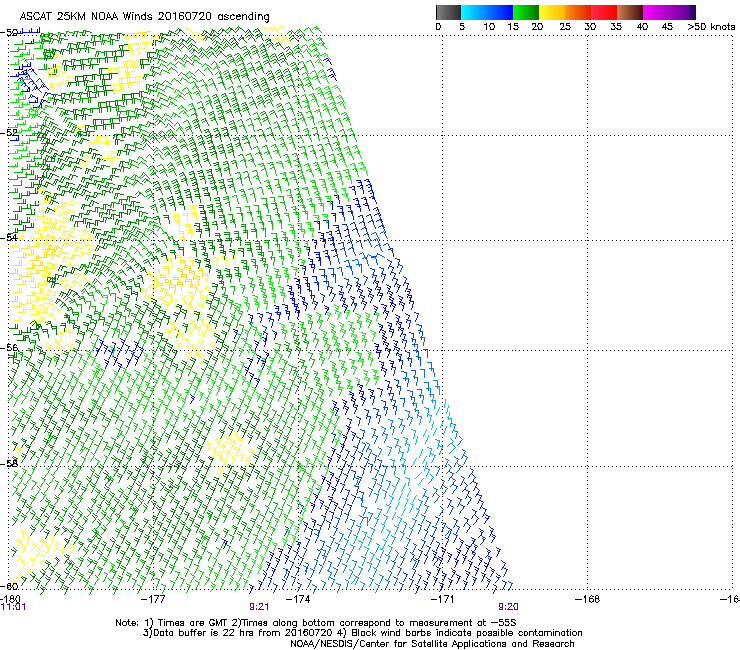Select the yellow 20-25 knots color segment
The width and height of the screenshot is (740, 650).
(x=552, y=12)
